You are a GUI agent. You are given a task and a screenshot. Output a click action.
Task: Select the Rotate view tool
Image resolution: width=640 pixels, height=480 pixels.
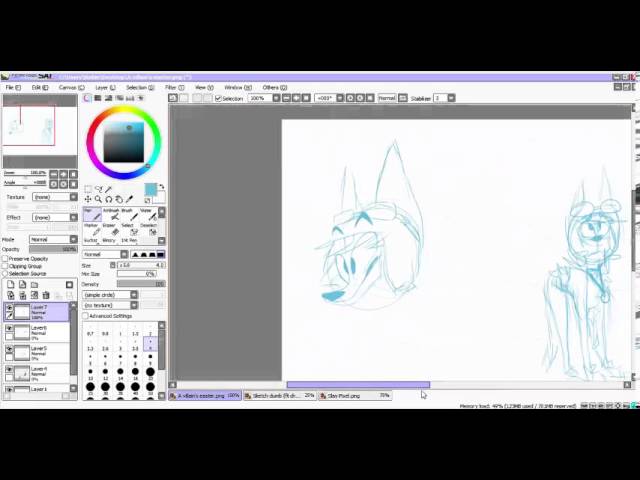[109, 199]
